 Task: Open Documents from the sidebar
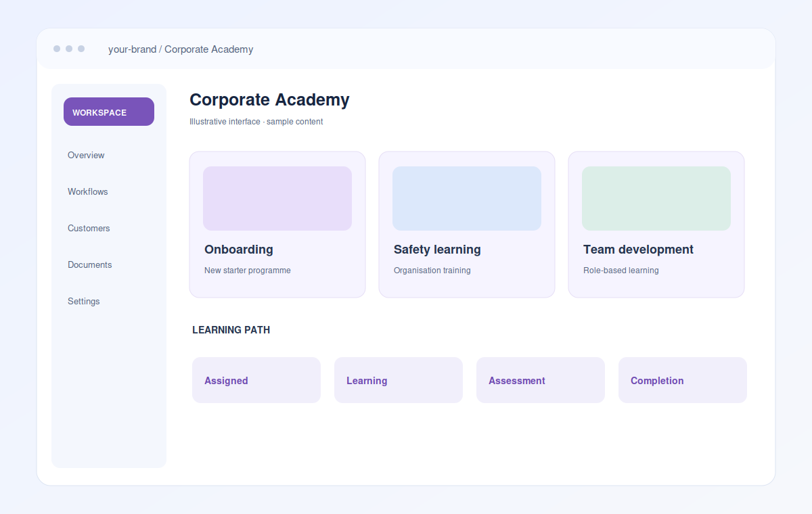(90, 264)
